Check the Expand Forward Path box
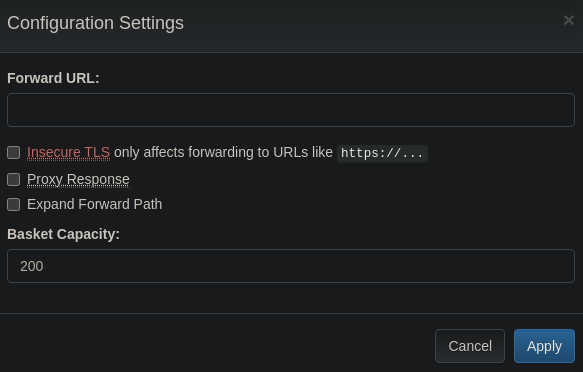Image resolution: width=583 pixels, height=372 pixels. (14, 204)
